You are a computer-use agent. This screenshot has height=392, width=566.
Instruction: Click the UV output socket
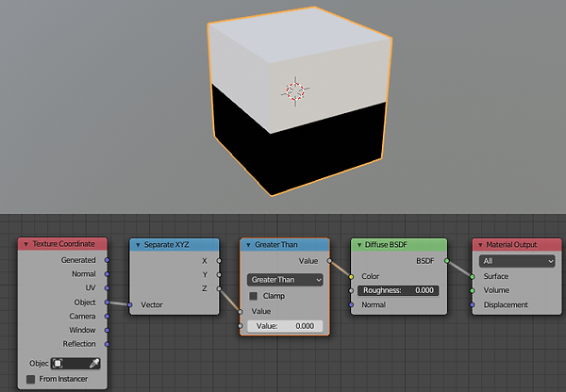tap(107, 288)
